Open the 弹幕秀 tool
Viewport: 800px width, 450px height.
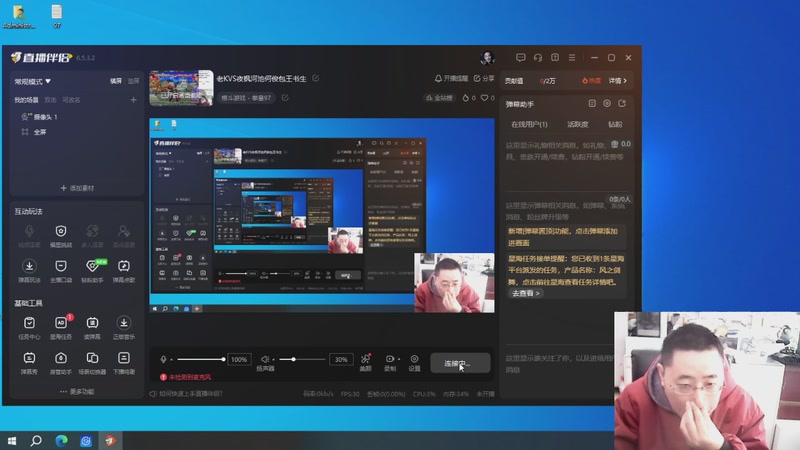click(29, 363)
